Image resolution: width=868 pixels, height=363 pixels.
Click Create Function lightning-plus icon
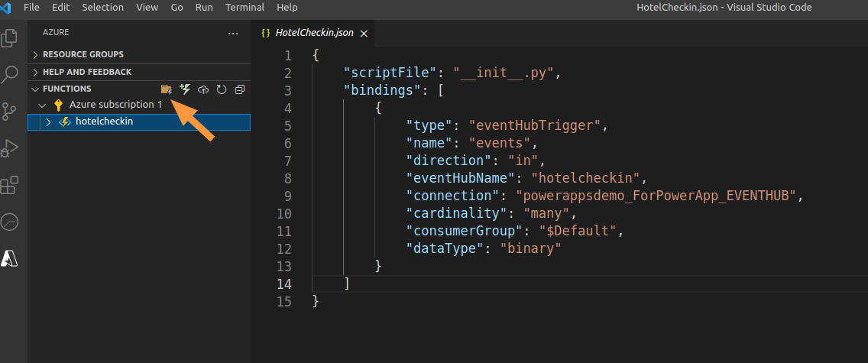click(x=186, y=89)
